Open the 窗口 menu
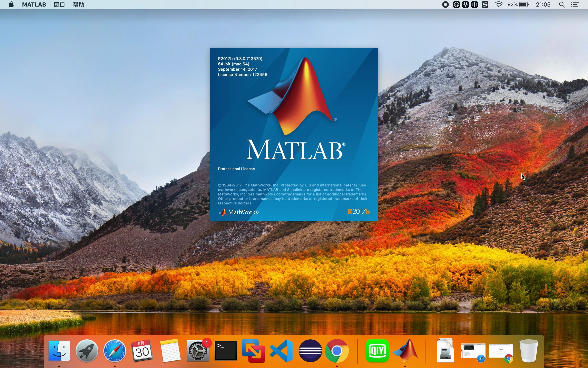This screenshot has height=368, width=588. pyautogui.click(x=59, y=4)
